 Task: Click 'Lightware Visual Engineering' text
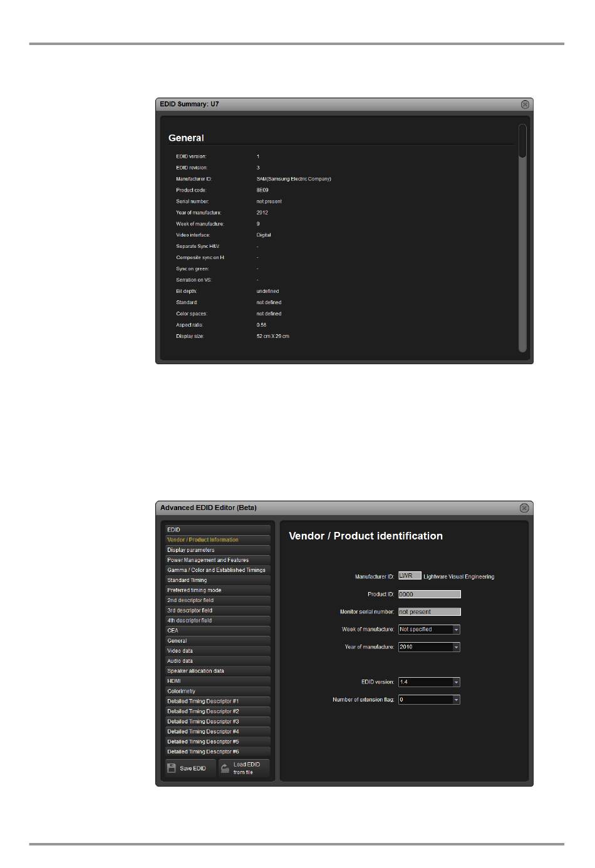click(x=459, y=577)
